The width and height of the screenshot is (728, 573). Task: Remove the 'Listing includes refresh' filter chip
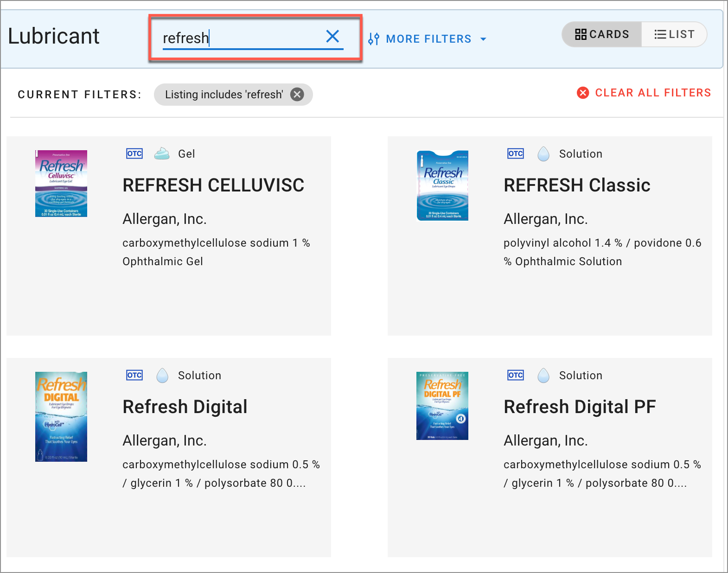tap(297, 95)
